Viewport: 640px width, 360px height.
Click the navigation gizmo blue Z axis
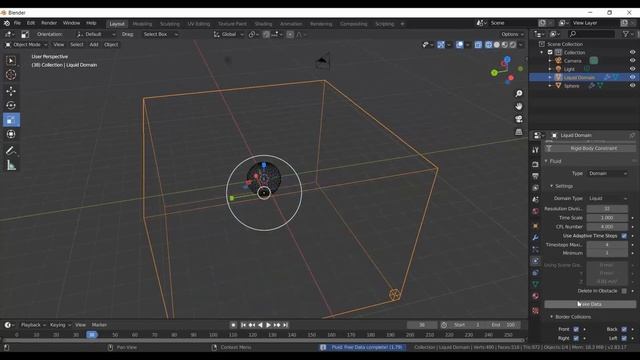pyautogui.click(x=507, y=60)
